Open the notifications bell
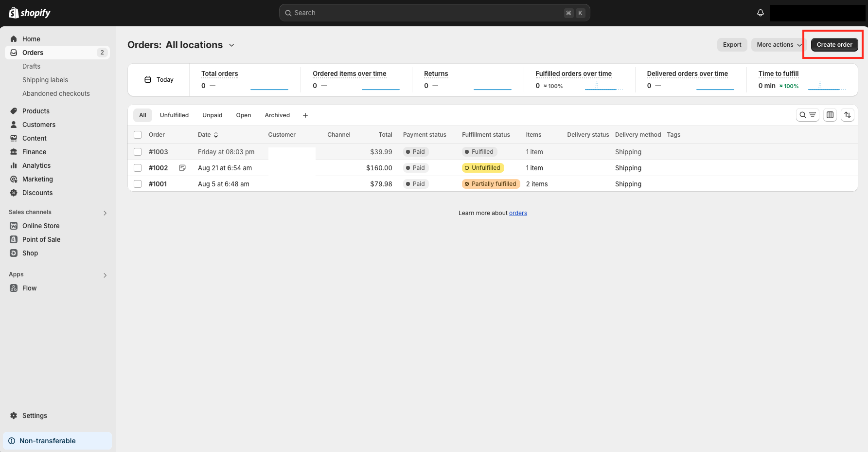The image size is (868, 452). click(x=761, y=13)
